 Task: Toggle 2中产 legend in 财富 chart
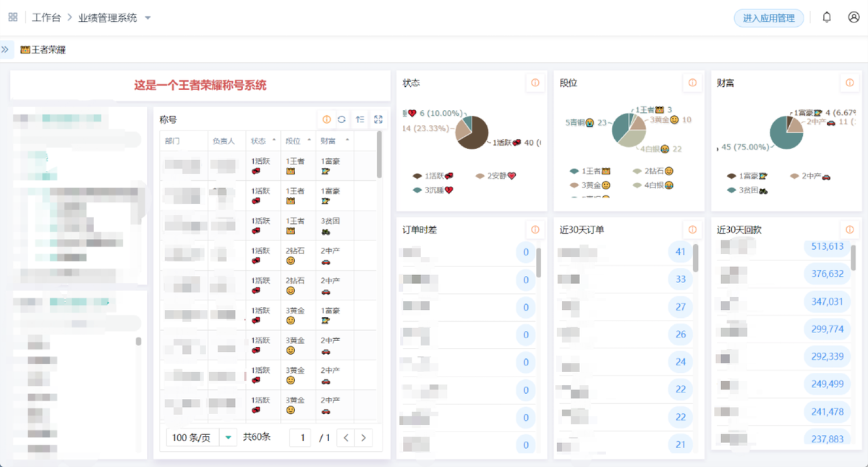(810, 176)
